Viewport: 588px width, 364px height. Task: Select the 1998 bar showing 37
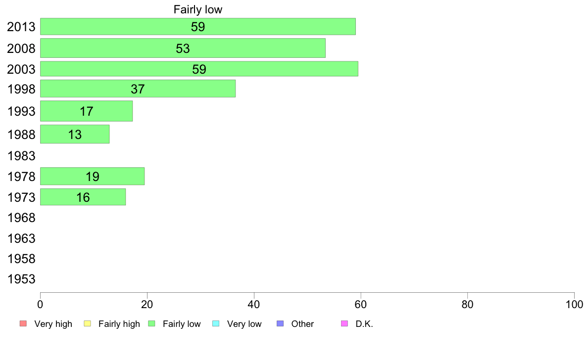(138, 89)
